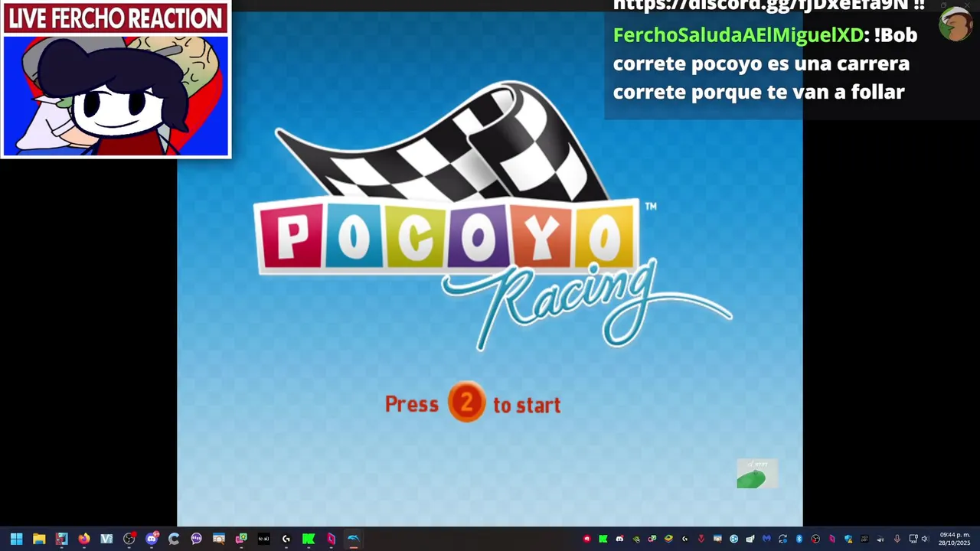Image resolution: width=980 pixels, height=551 pixels.
Task: Click the Discord icon in system tray
Action: pos(619,539)
